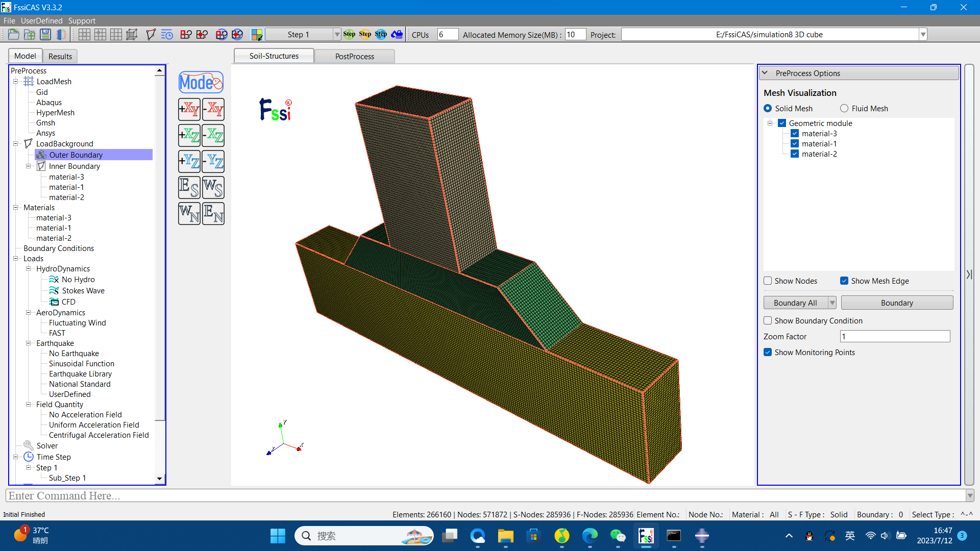
Task: Collapse the Earthquake tree node
Action: click(28, 343)
